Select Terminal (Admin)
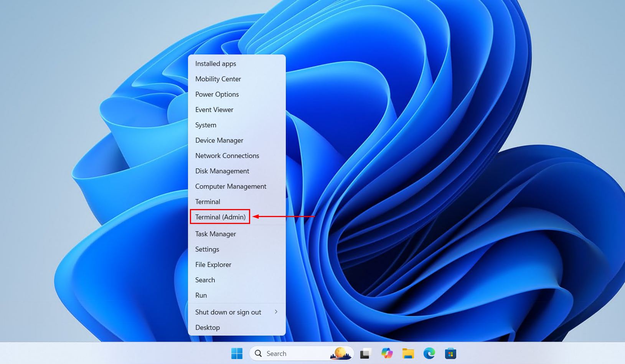The width and height of the screenshot is (625, 364). [237, 217]
